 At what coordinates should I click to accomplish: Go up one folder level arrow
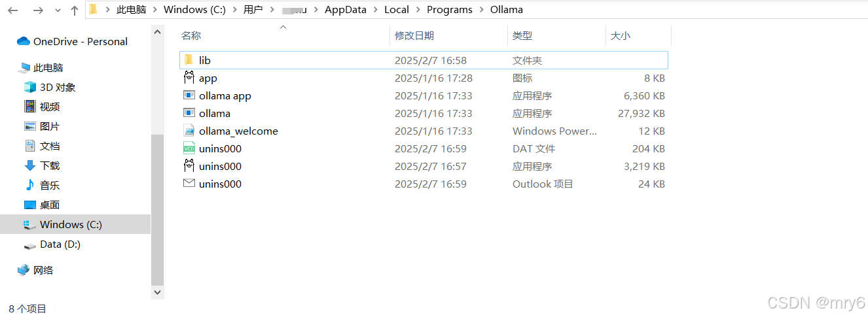[74, 10]
